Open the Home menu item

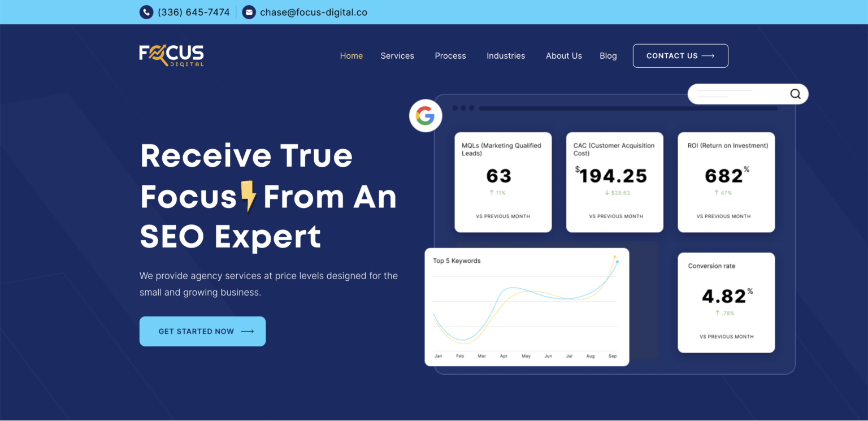[351, 56]
